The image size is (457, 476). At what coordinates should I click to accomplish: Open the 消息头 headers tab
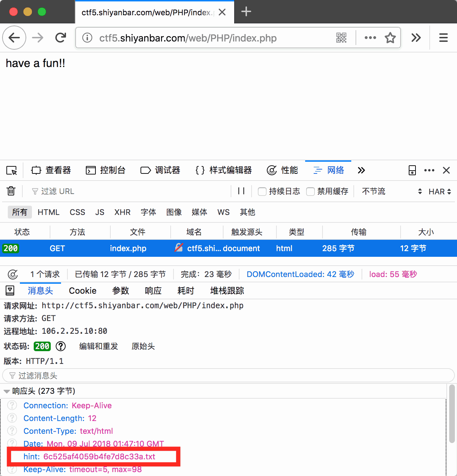[x=40, y=291]
